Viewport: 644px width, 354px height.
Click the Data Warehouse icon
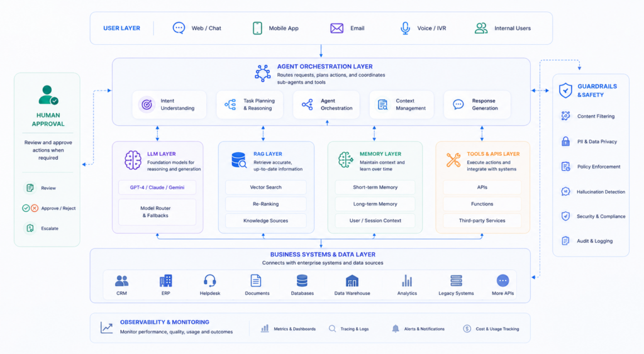pyautogui.click(x=352, y=281)
